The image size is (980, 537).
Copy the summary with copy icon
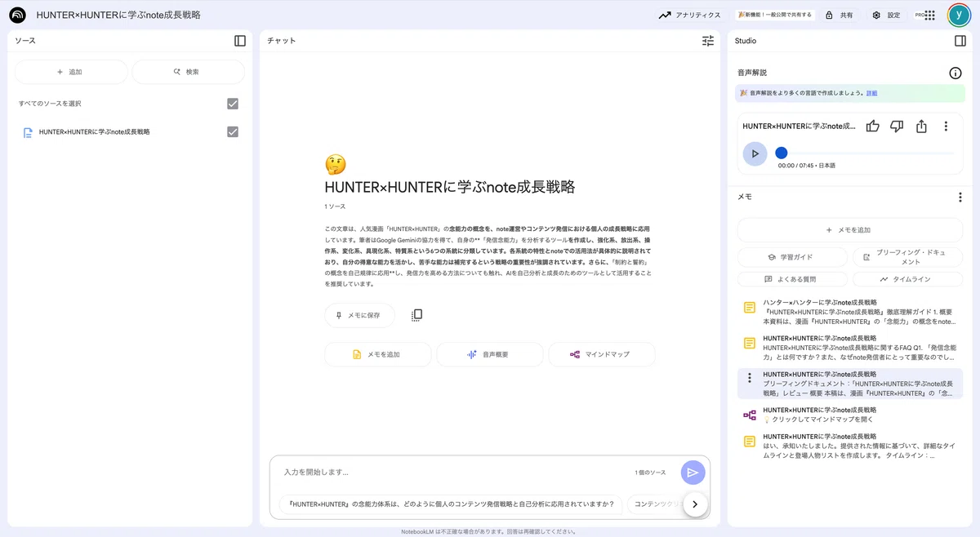pos(416,315)
